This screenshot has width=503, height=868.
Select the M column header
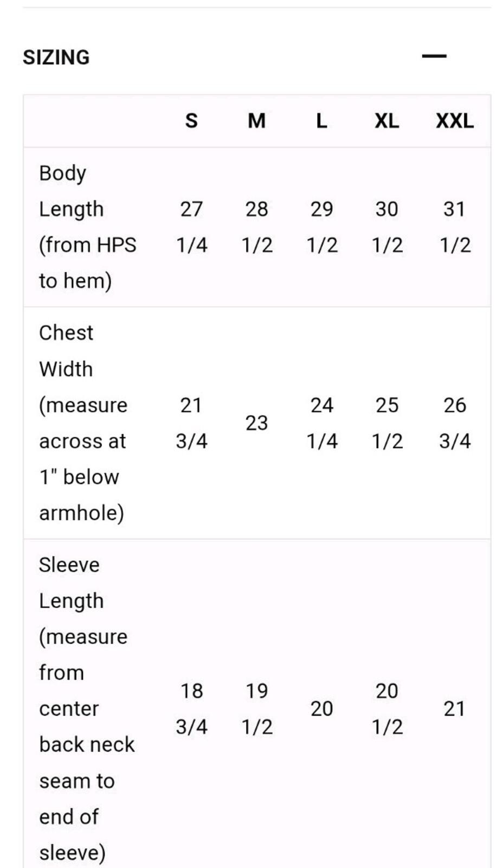point(256,120)
